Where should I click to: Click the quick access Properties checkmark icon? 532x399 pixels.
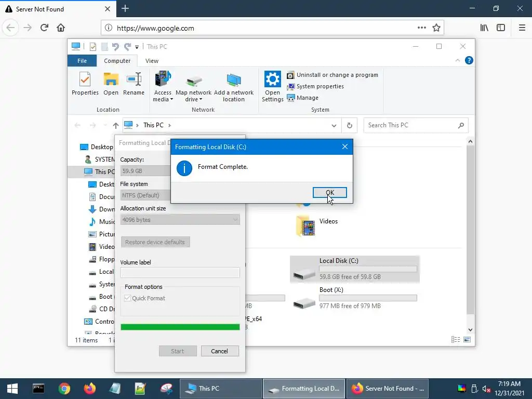tap(92, 46)
